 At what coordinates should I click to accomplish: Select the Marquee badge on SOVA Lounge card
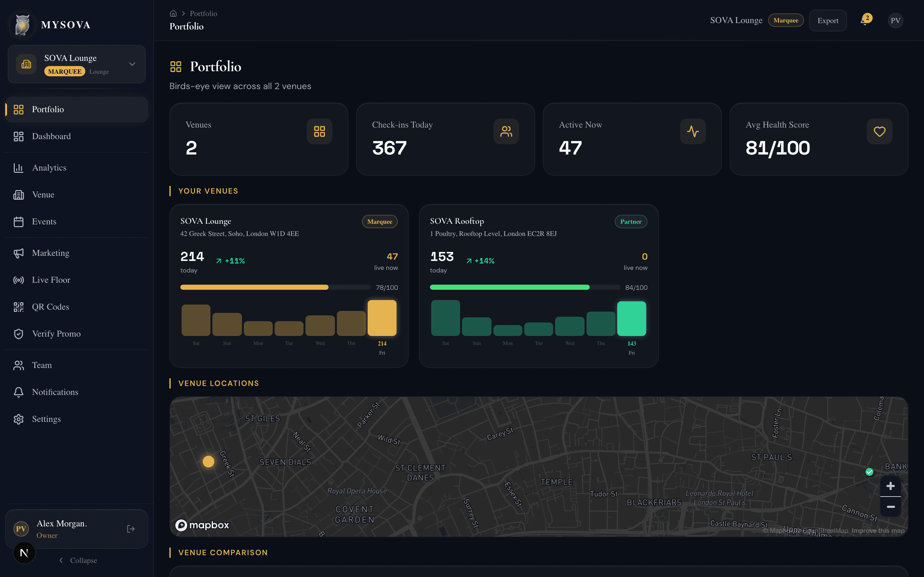pos(379,221)
